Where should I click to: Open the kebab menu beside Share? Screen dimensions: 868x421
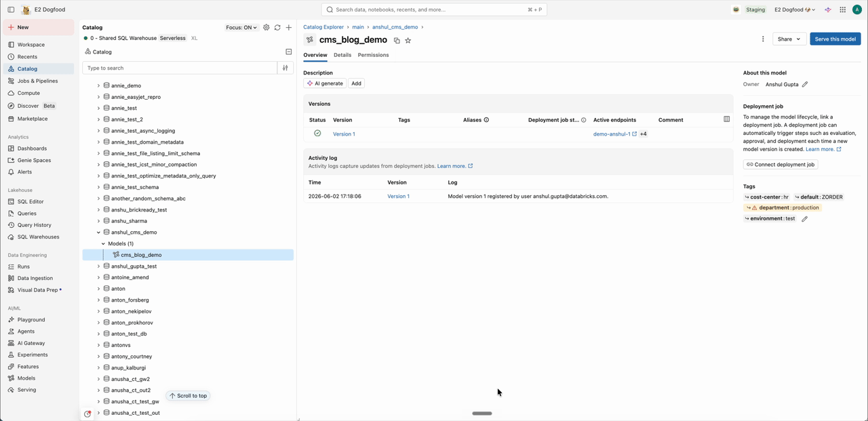pyautogui.click(x=763, y=39)
